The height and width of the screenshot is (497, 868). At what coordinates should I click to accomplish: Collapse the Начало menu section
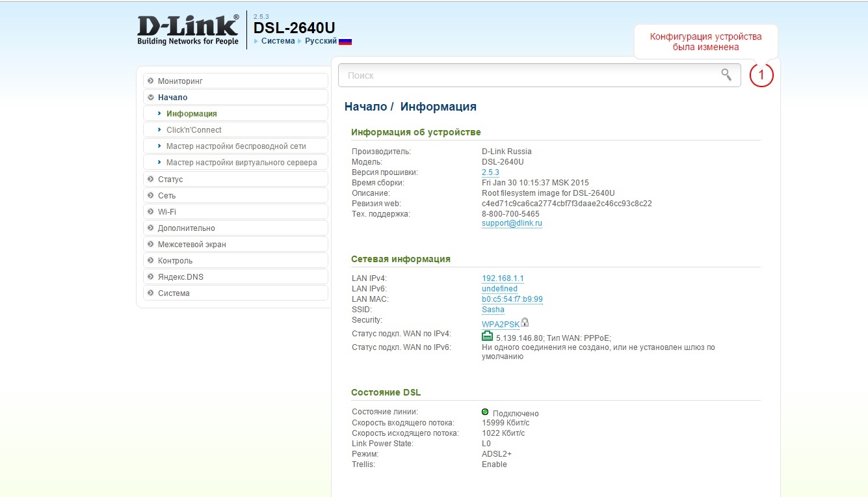(x=235, y=98)
